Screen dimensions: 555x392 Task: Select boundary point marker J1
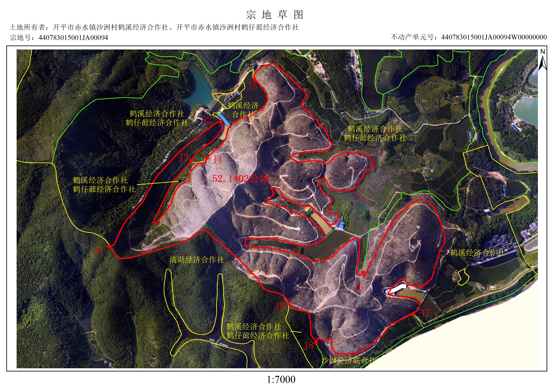click(109, 246)
